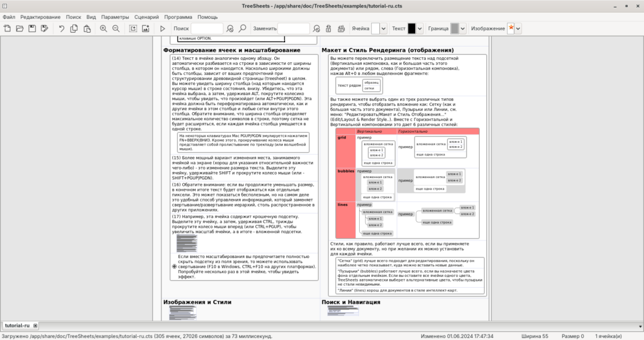Open the Текст color dropdown arrow
Image resolution: width=644 pixels, height=340 pixels.
(x=419, y=28)
